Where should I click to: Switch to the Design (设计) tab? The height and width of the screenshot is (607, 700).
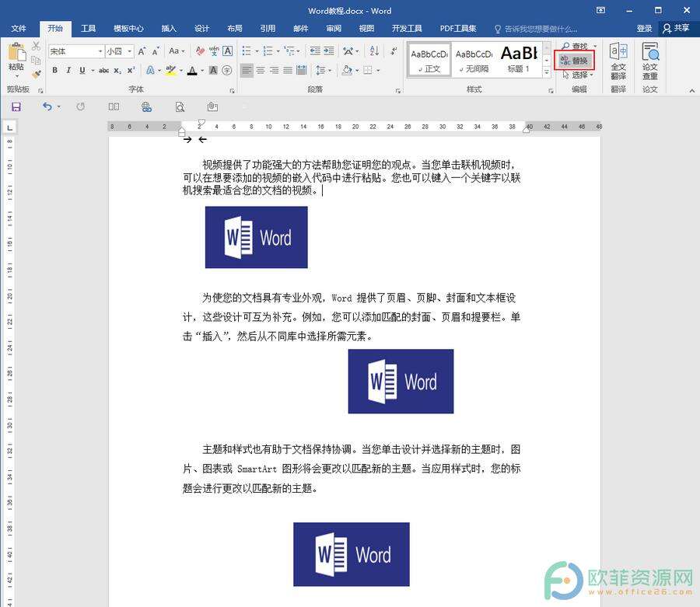(201, 29)
